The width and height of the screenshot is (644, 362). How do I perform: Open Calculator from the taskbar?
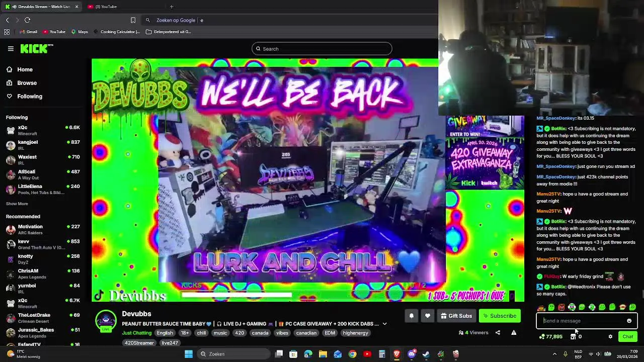[x=382, y=354]
